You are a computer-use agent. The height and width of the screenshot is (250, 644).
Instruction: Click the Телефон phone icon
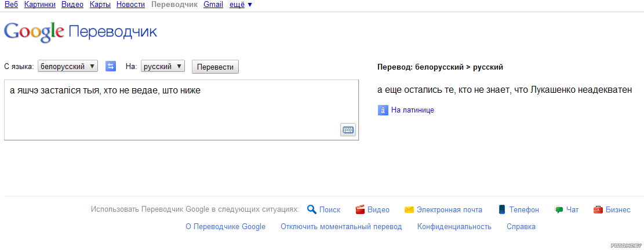click(501, 210)
